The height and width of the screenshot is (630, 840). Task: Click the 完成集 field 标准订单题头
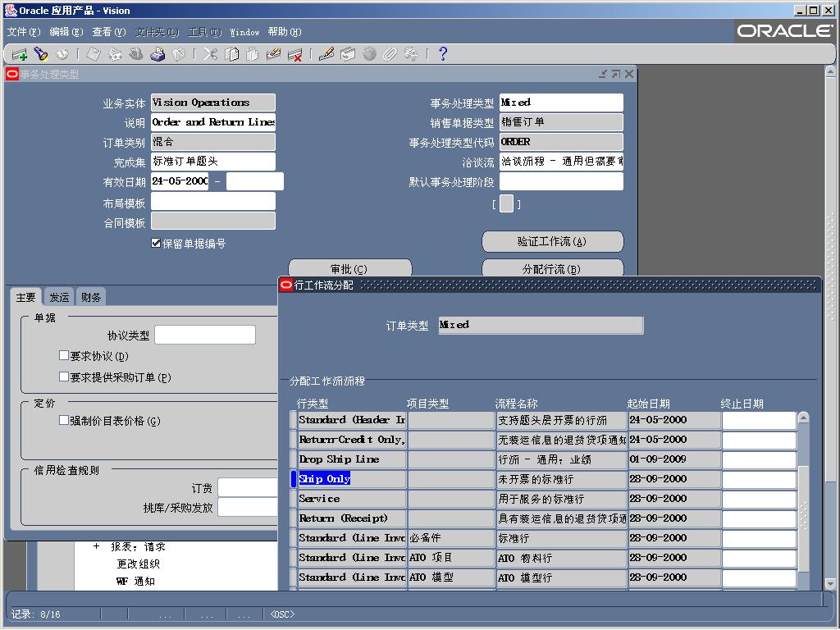213,162
